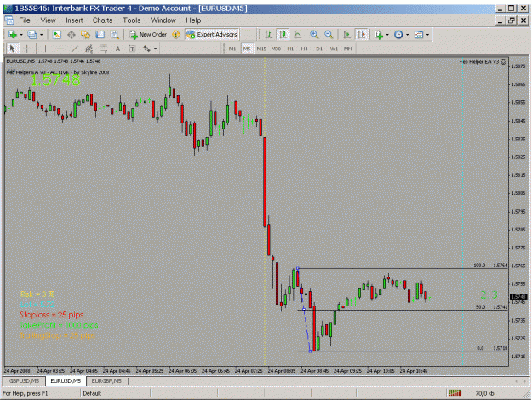Select the EURUSD,M5 chart tab
This screenshot has height=400, width=532.
click(x=66, y=381)
